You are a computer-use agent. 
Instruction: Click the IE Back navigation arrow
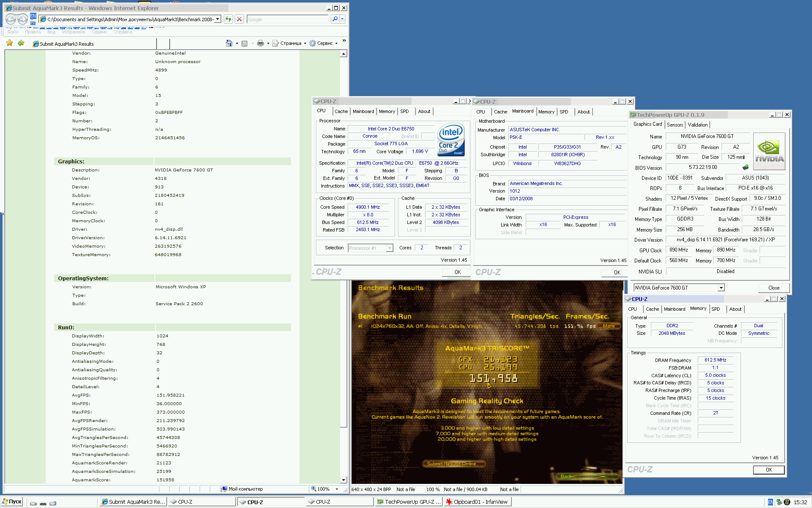[x=11, y=19]
